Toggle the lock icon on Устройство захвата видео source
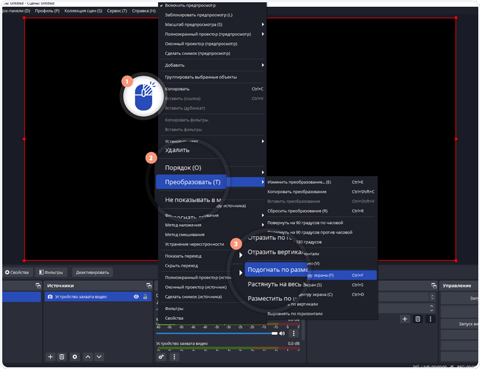Viewport: 480px width, 369px height. 145,297
